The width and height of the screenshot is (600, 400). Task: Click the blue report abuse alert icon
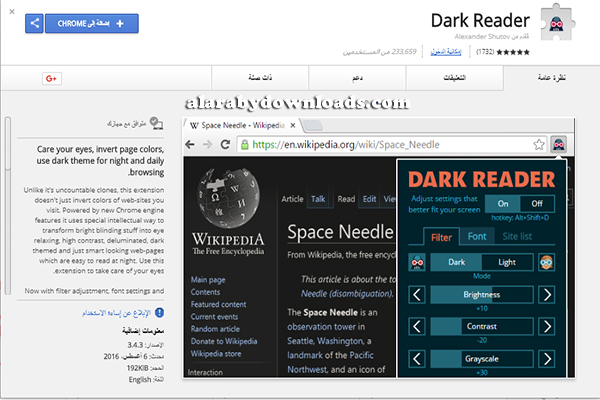pos(159,313)
